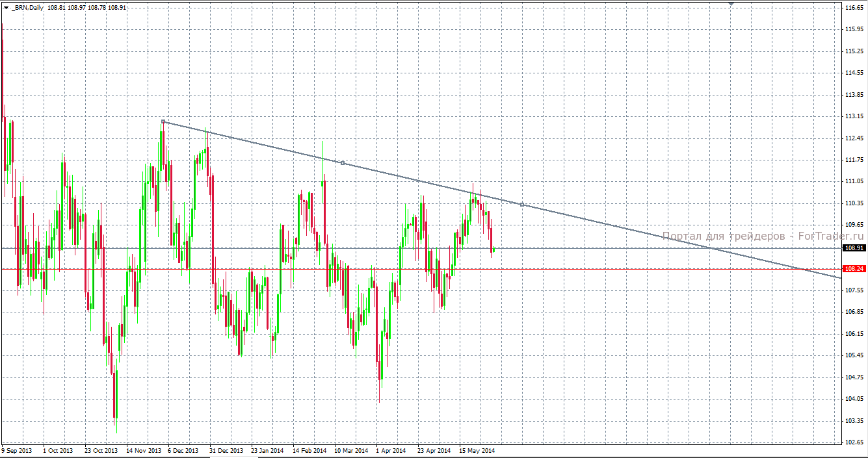
Task: Select the trendline's first anchor at November 2013 high
Action: click(x=163, y=121)
